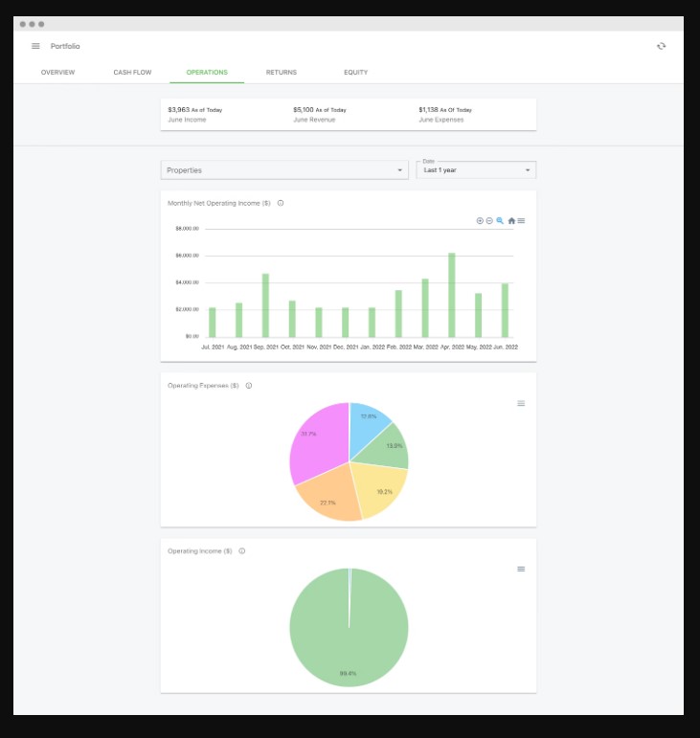Switch to the Cash Flow tab

132,73
